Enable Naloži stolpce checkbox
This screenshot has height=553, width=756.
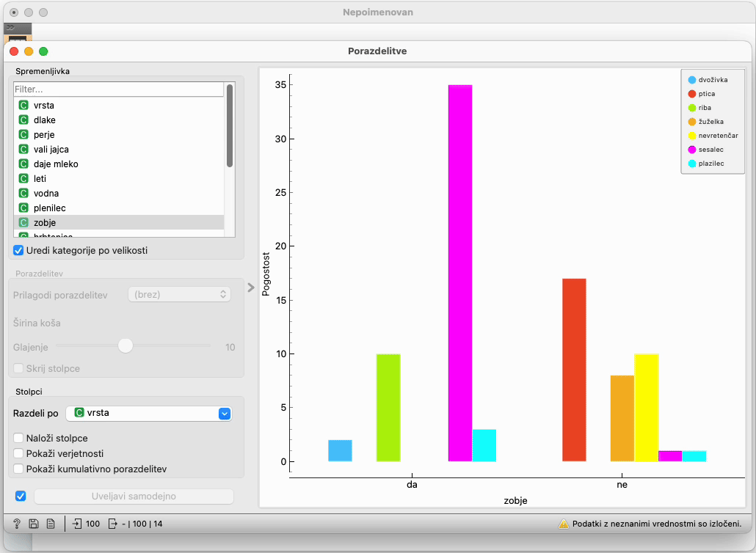[x=19, y=438]
